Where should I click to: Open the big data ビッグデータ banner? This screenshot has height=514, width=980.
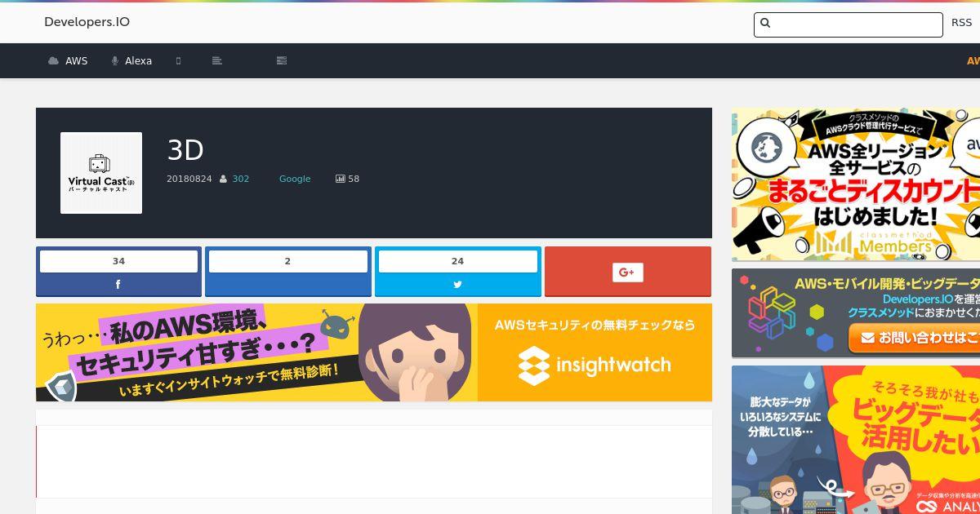pyautogui.click(x=856, y=440)
